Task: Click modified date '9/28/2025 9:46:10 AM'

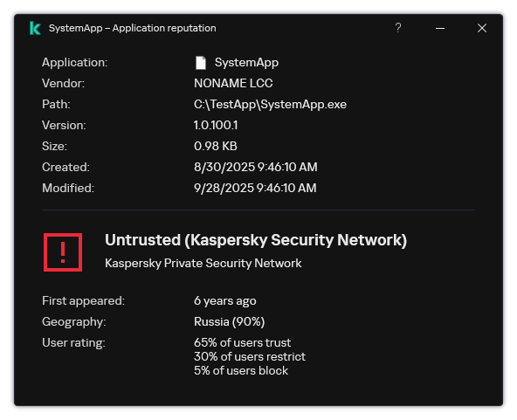Action: [x=255, y=188]
